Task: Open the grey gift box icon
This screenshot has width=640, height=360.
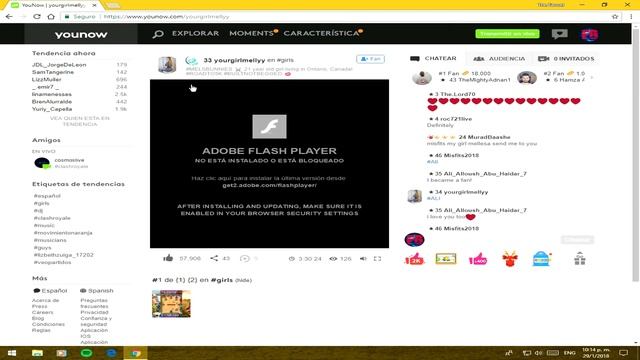Action: click(x=580, y=259)
